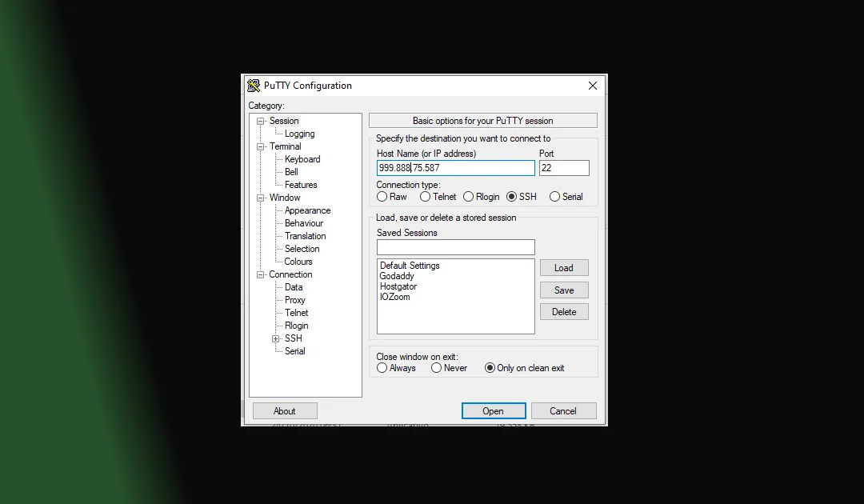This screenshot has height=504, width=864.
Task: Open the Selection settings category
Action: (302, 249)
